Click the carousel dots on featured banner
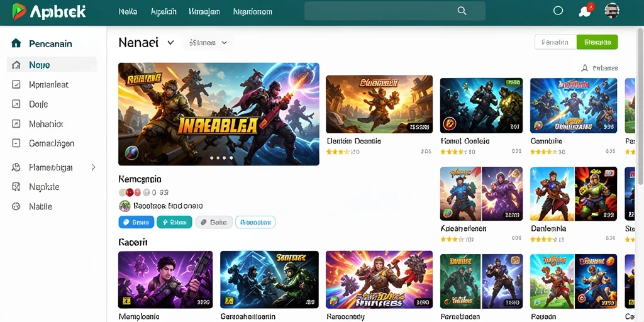The image size is (644, 322). (x=222, y=158)
